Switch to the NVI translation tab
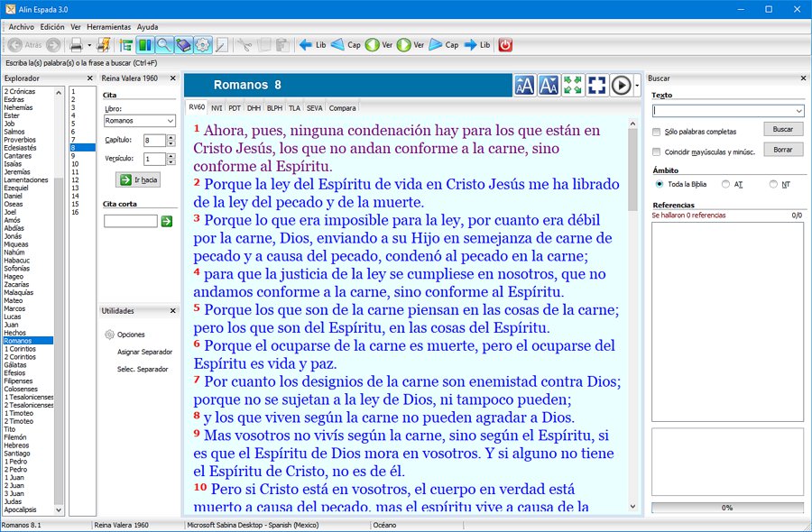 coord(217,108)
